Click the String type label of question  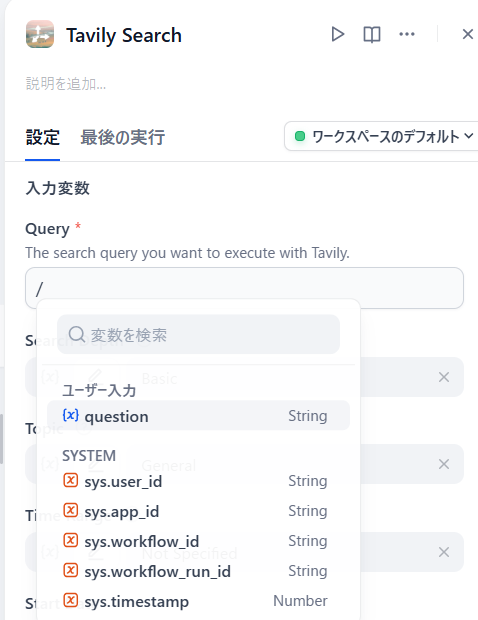click(308, 416)
